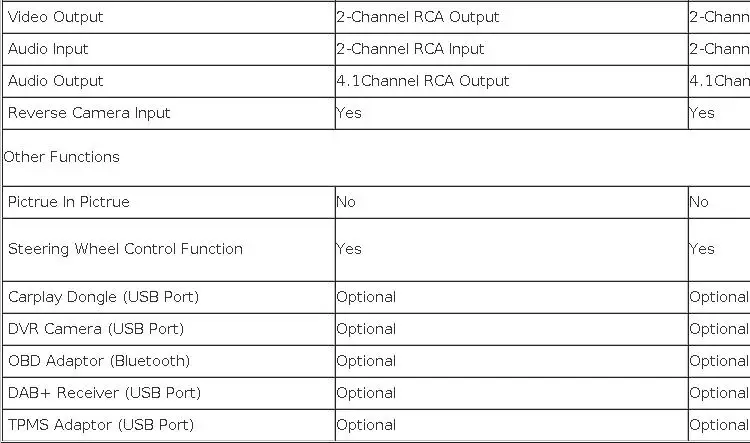Click the 4.1Channel RCA Output value in second column

(422, 81)
